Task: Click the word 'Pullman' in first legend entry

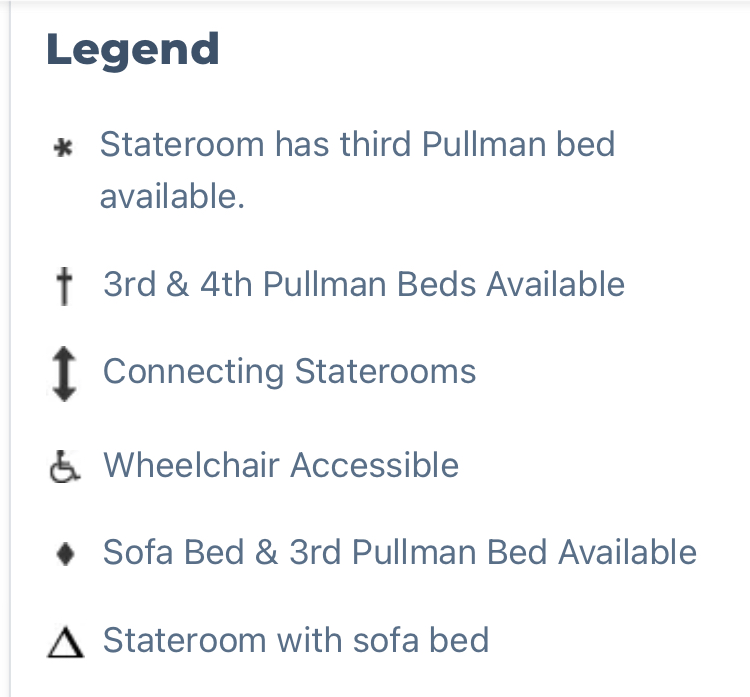Action: [484, 144]
